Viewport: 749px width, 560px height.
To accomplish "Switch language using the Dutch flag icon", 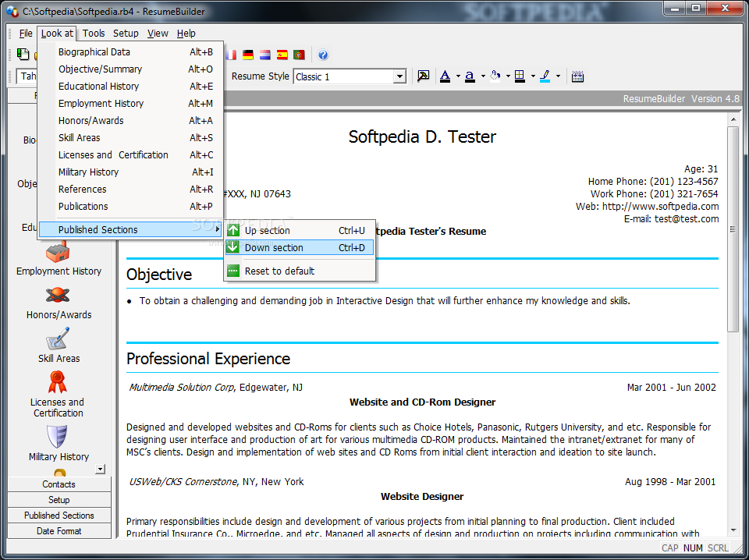I will [x=265, y=55].
